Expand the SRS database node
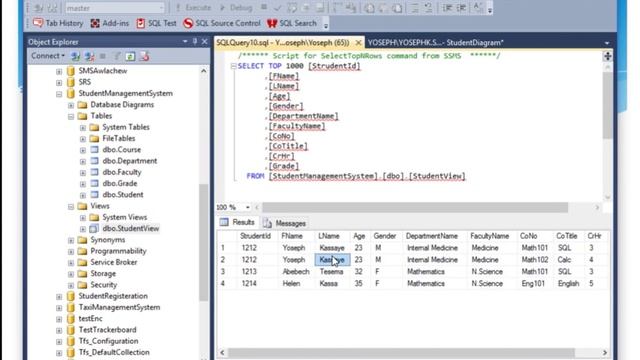640x360 pixels. (59, 82)
